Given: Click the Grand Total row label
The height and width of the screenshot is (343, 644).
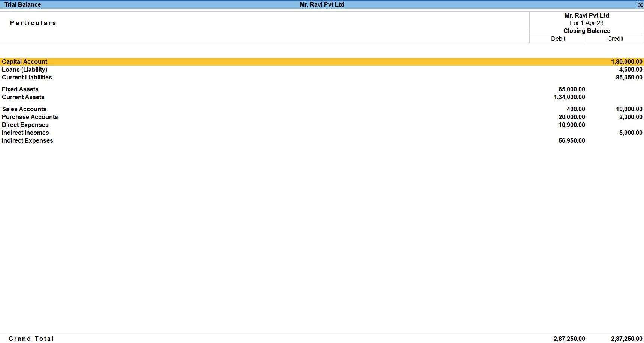Looking at the screenshot, I should (31, 339).
